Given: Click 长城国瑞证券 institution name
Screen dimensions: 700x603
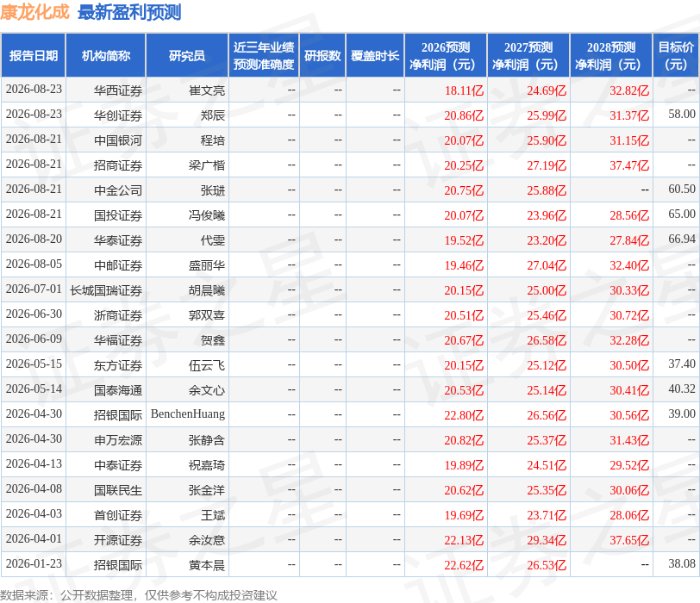Looking at the screenshot, I should pyautogui.click(x=106, y=290).
